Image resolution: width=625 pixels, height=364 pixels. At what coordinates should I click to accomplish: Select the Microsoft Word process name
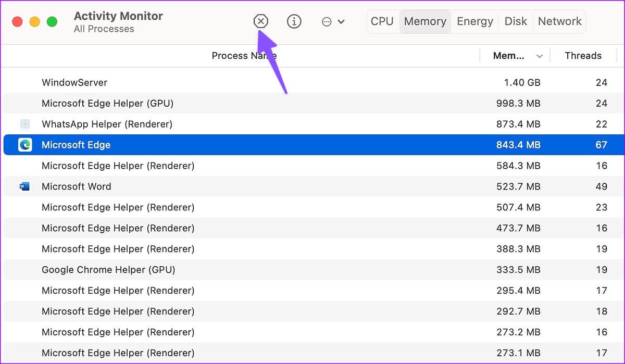point(77,186)
